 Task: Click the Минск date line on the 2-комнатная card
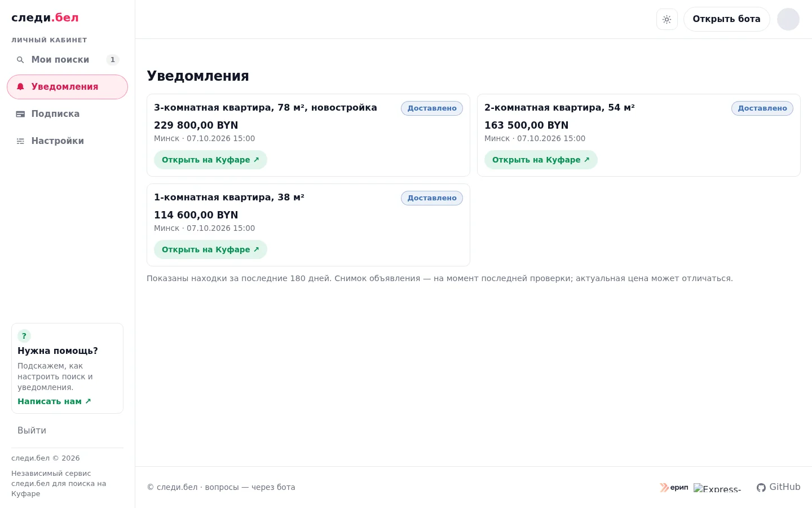point(535,138)
